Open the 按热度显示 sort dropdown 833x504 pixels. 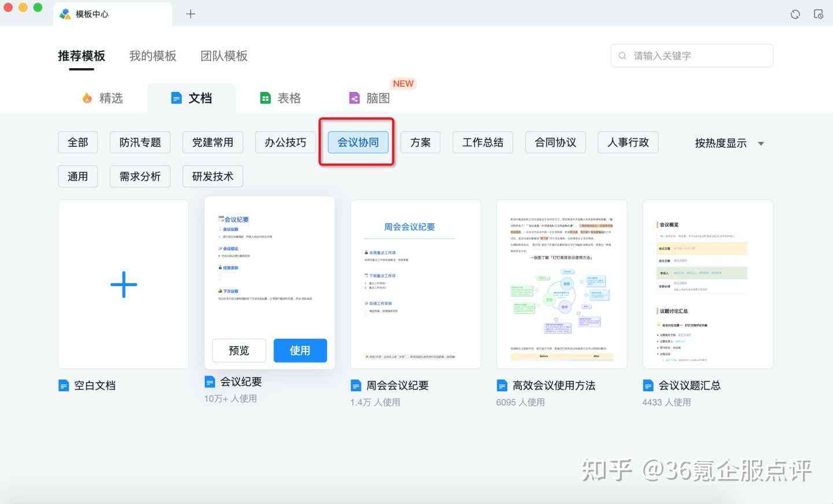729,143
